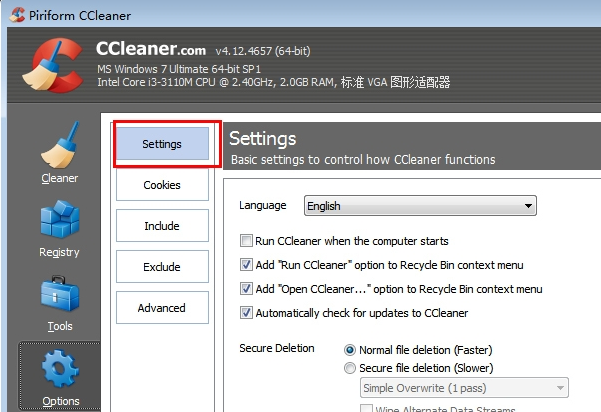
Task: Open the Language dropdown
Action: (420, 206)
